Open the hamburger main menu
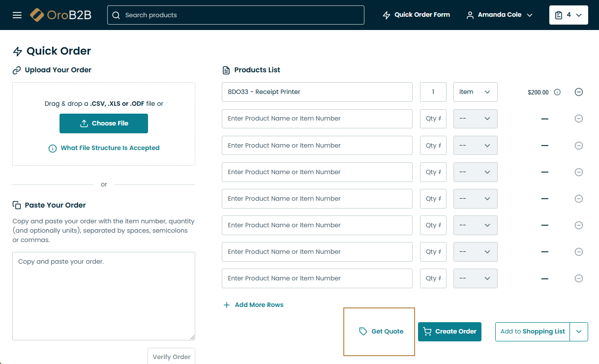Screen dimensions: 599x364 pyautogui.click(x=17, y=15)
